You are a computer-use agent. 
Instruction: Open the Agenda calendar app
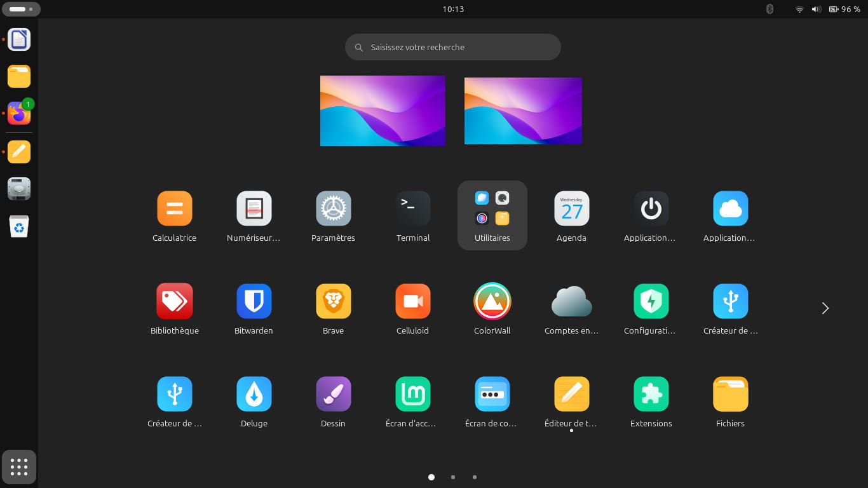tap(572, 216)
